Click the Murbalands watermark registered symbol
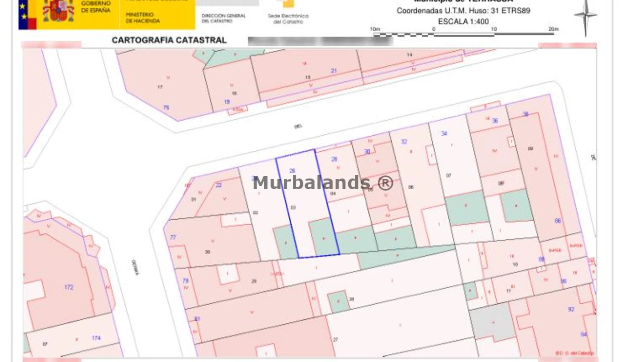 [x=385, y=183]
